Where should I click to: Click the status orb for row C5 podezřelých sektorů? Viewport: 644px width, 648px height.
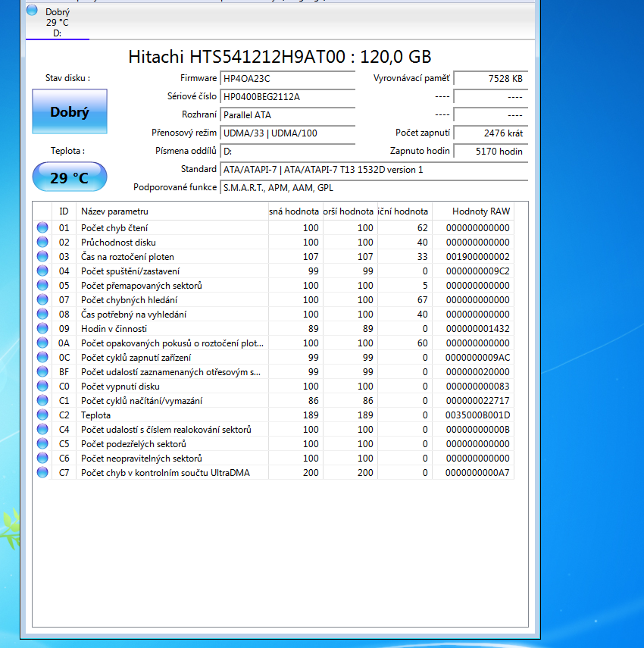(42, 443)
